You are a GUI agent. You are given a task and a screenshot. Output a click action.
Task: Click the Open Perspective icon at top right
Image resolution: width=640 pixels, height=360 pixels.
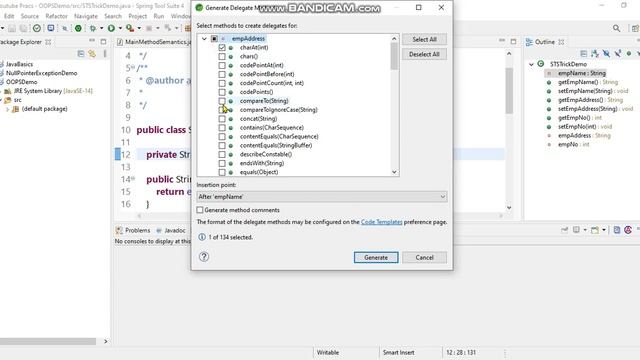(x=635, y=28)
